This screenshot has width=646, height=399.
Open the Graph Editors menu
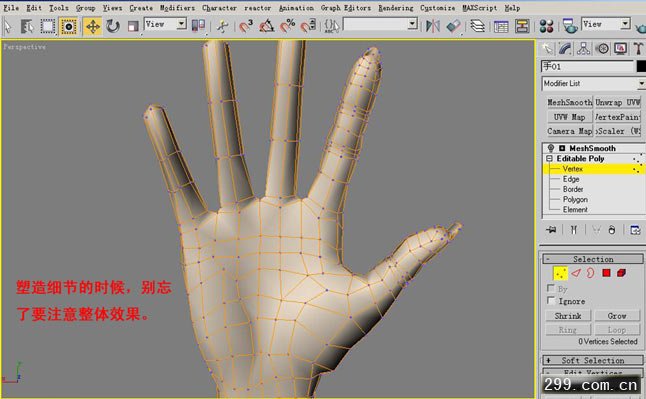(x=346, y=8)
